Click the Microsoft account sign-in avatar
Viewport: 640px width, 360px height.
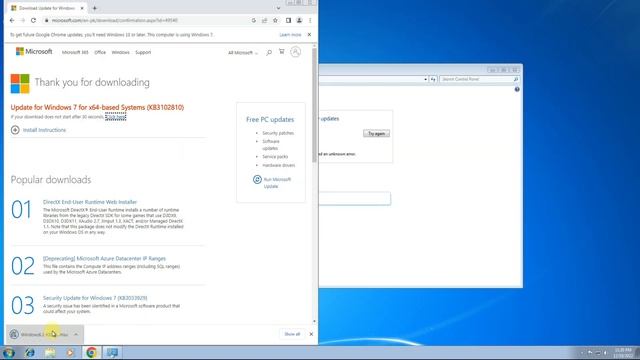(x=296, y=52)
